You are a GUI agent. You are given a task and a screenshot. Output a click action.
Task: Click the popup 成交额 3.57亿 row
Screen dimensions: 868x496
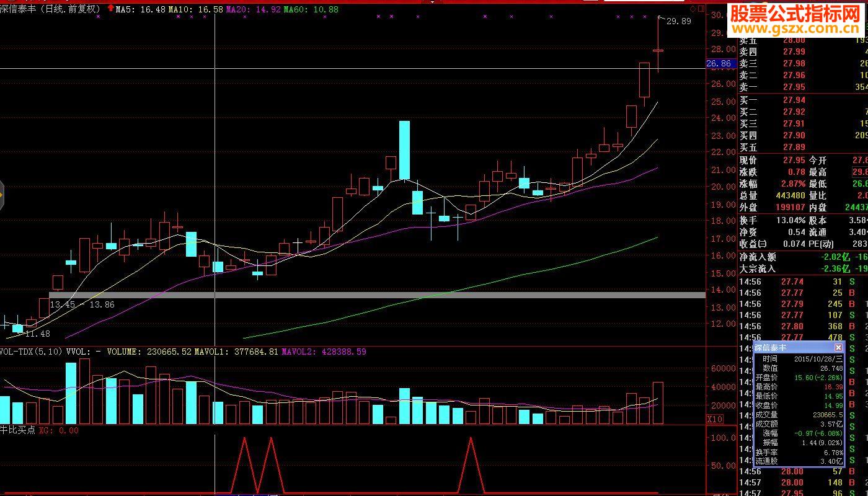(799, 424)
